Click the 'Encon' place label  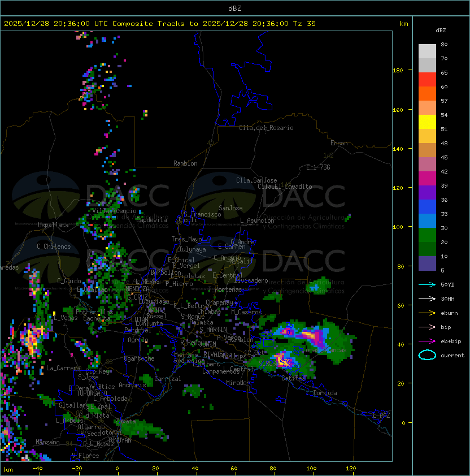(x=339, y=143)
